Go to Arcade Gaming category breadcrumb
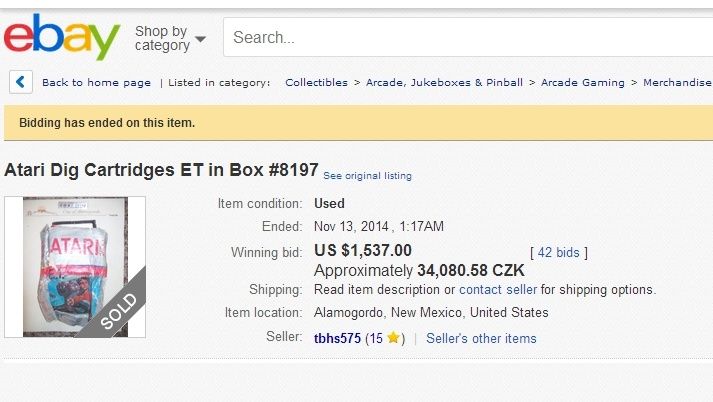Viewport: 713px width, 402px height. click(582, 82)
